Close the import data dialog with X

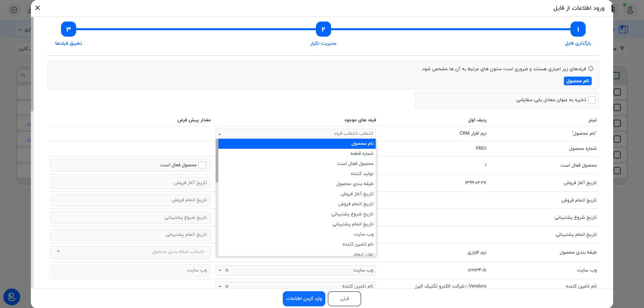pos(38,8)
